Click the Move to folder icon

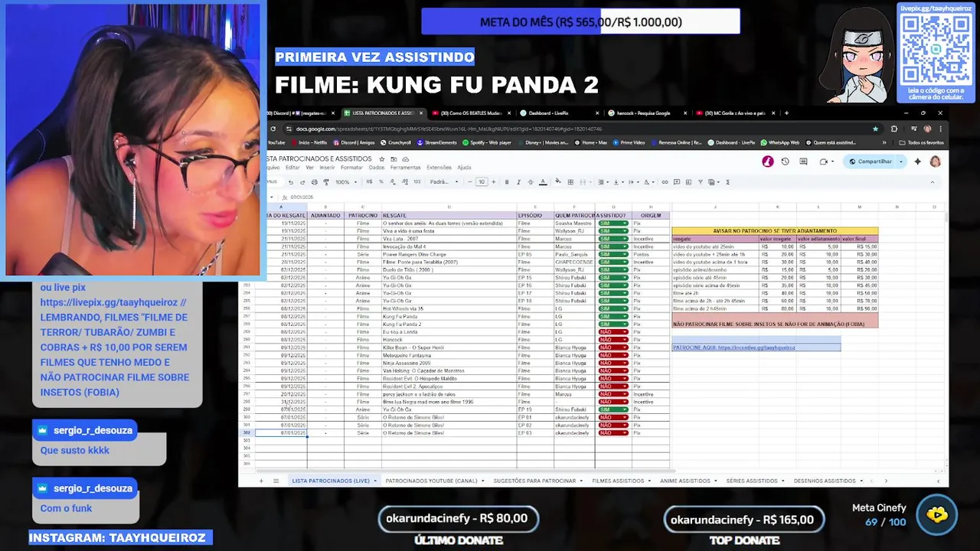coord(394,159)
